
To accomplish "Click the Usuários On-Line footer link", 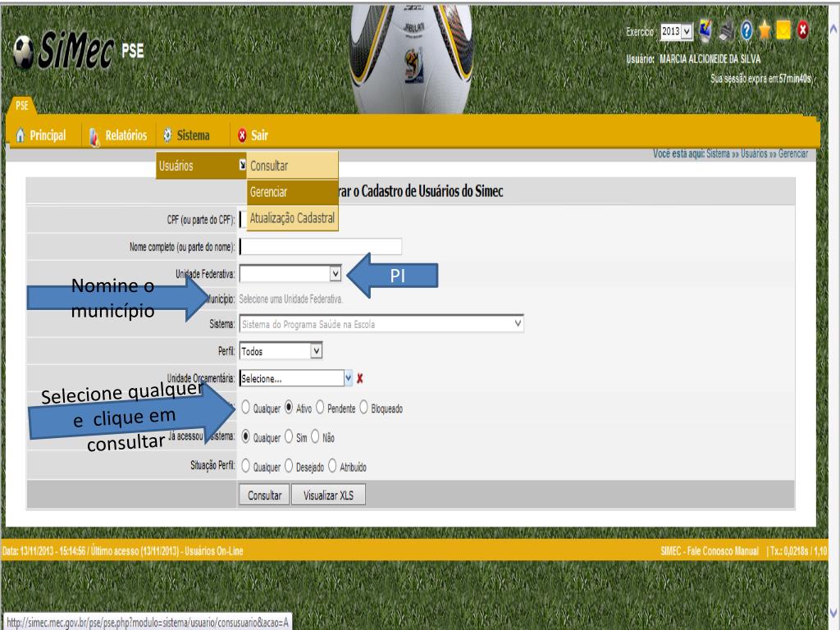I will 214,550.
